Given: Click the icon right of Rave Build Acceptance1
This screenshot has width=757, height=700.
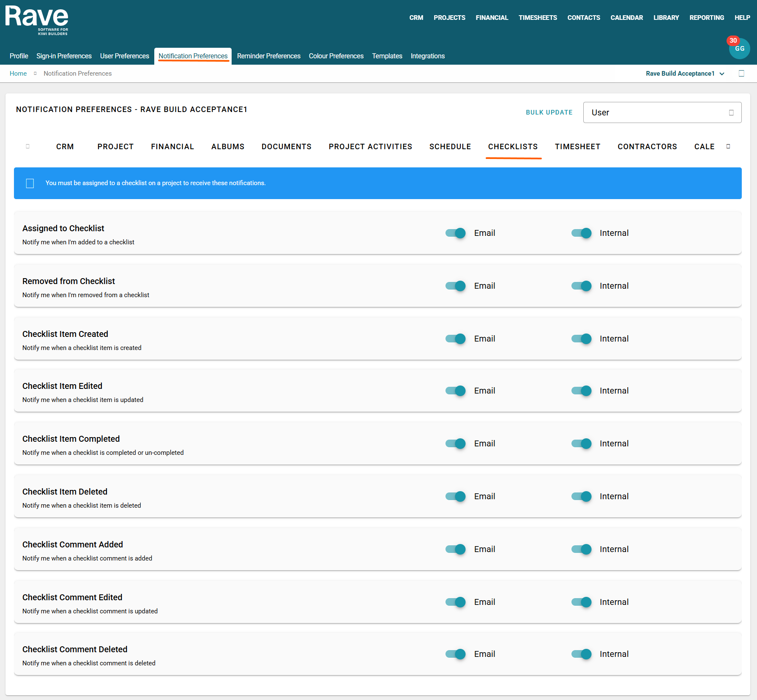Looking at the screenshot, I should 741,74.
